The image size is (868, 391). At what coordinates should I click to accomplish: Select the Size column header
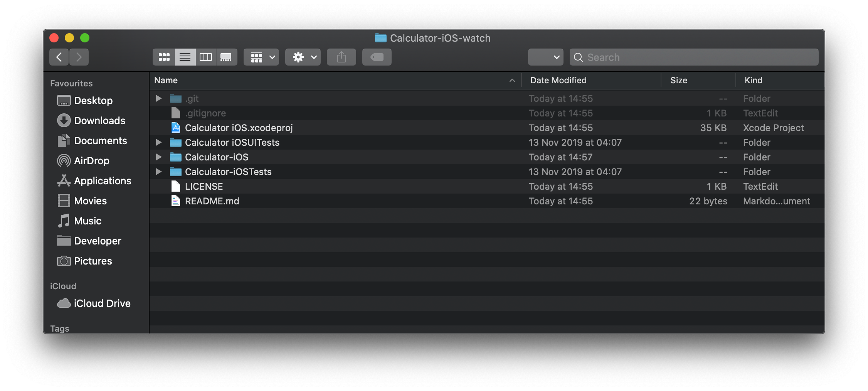[678, 80]
